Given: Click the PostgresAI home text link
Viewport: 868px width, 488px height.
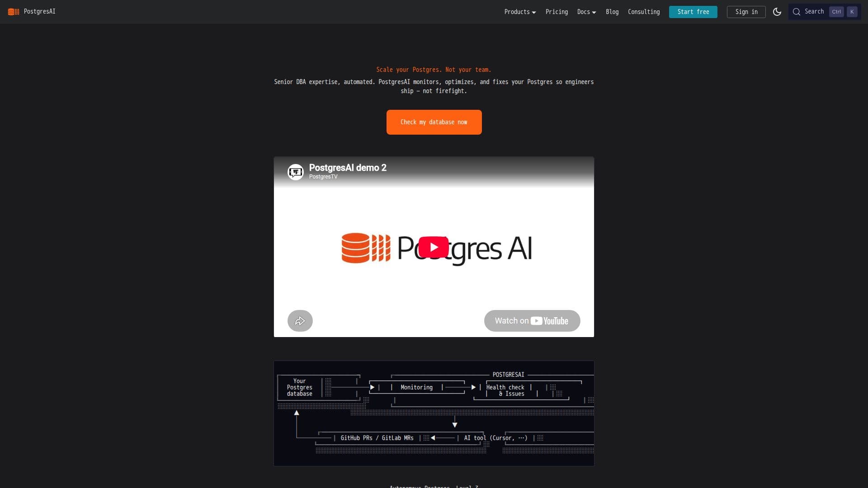Looking at the screenshot, I should [40, 12].
